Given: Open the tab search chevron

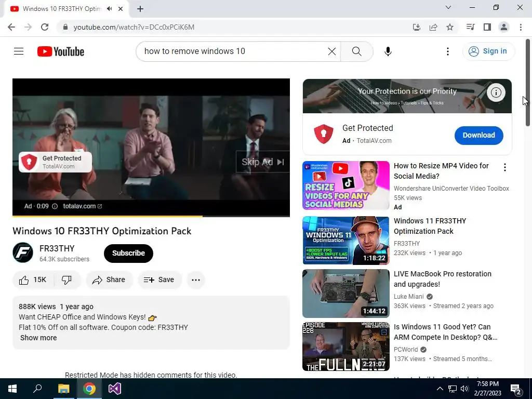Looking at the screenshot, I should pyautogui.click(x=448, y=7).
